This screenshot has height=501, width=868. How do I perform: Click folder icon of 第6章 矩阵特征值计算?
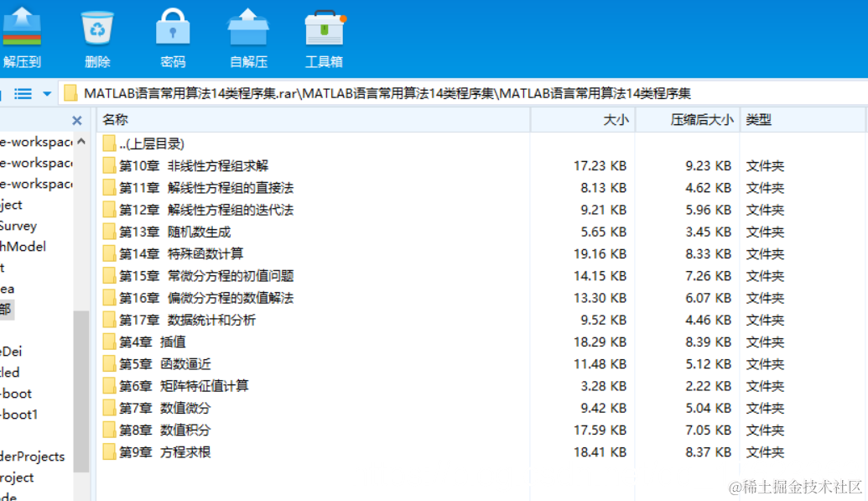(x=109, y=386)
